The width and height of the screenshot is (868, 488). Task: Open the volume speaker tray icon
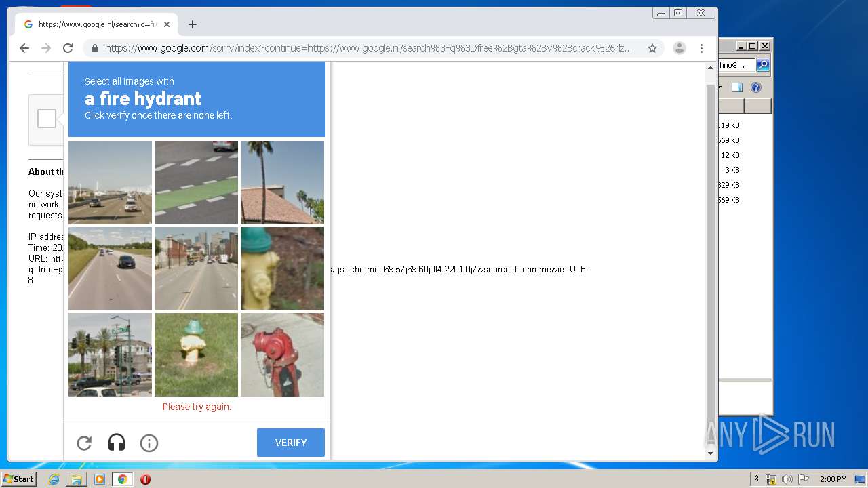pyautogui.click(x=787, y=479)
